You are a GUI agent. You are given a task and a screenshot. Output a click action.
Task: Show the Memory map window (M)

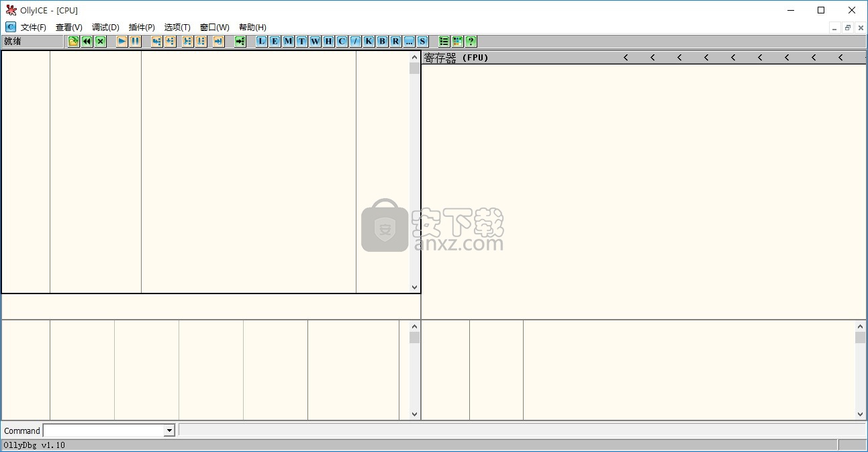[289, 42]
